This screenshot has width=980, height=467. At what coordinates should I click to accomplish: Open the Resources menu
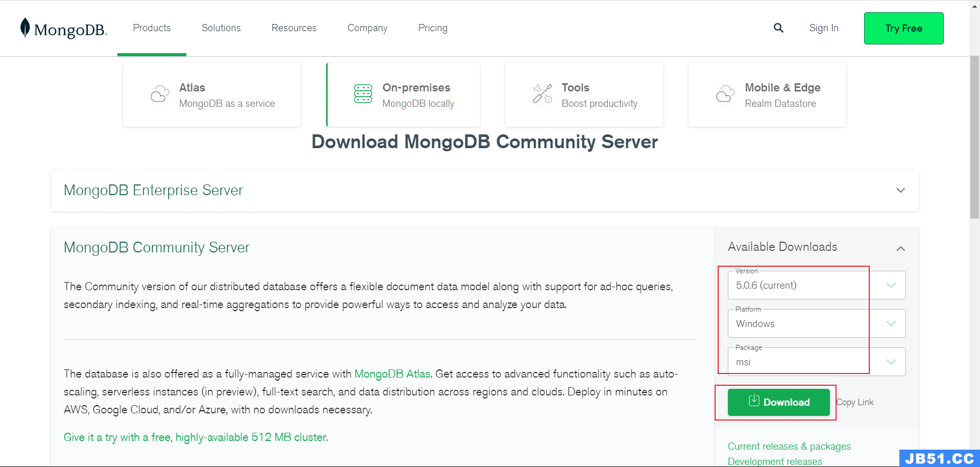click(294, 28)
